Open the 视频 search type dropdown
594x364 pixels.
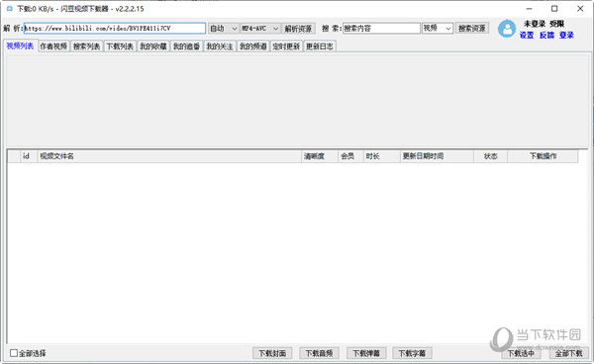438,29
